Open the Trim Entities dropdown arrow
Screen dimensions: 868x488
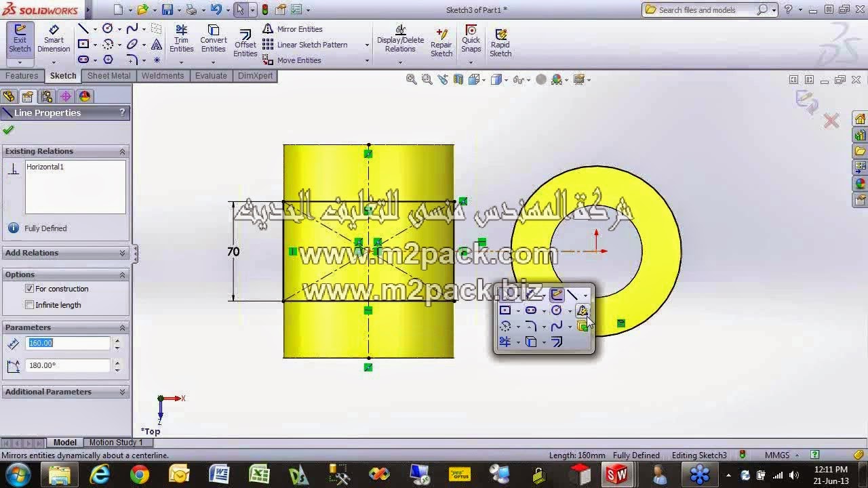coord(181,62)
